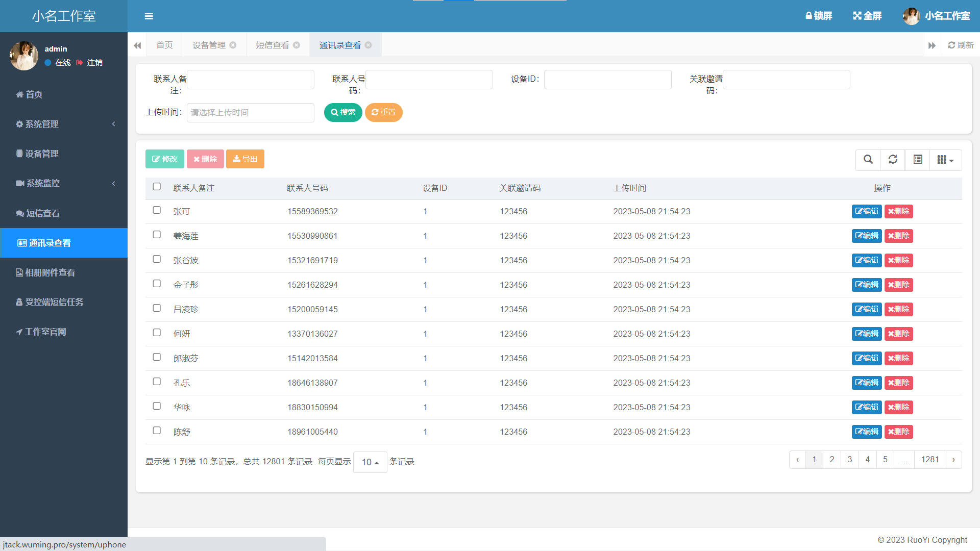Close the 设备管理 tab
980x551 pixels.
[233, 45]
